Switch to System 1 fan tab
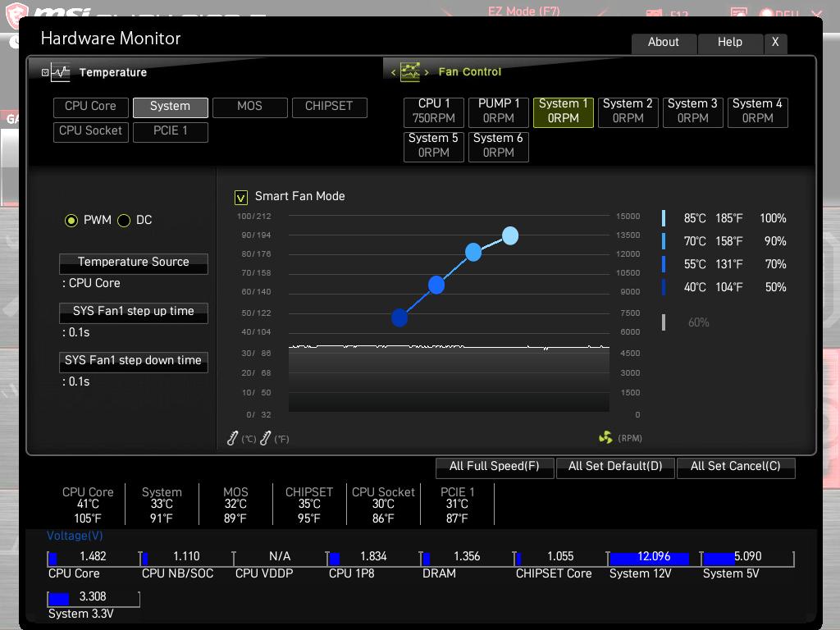This screenshot has height=630, width=840. 564,112
